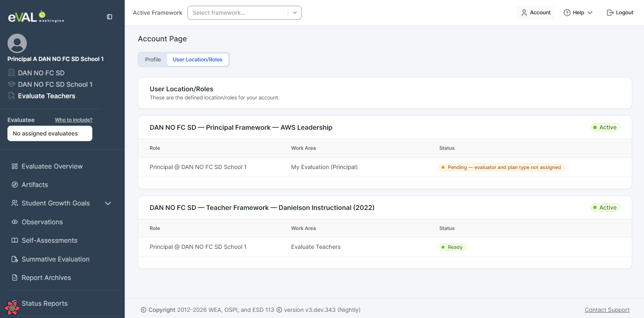Viewport: 644px width, 318px height.
Task: Select Evaluate Teachers work area
Action: [47, 96]
